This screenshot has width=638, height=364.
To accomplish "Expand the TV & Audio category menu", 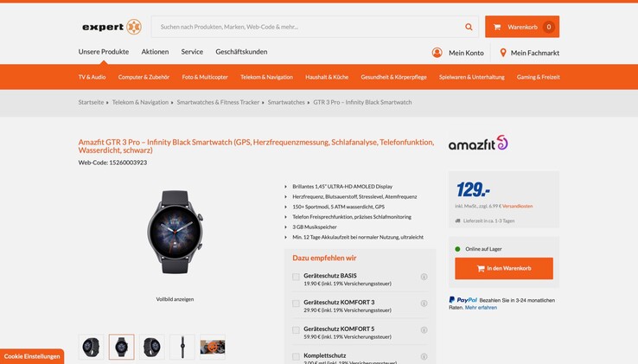I will [92, 77].
